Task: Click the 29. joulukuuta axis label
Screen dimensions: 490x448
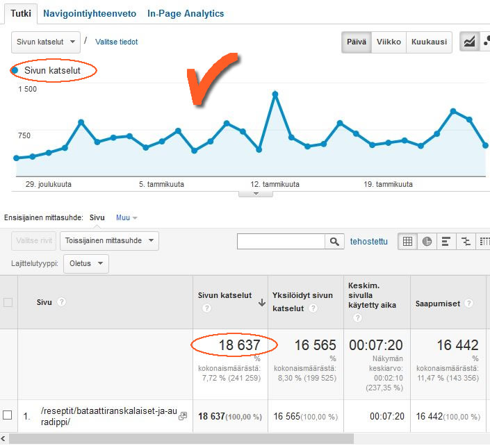Action: (49, 184)
